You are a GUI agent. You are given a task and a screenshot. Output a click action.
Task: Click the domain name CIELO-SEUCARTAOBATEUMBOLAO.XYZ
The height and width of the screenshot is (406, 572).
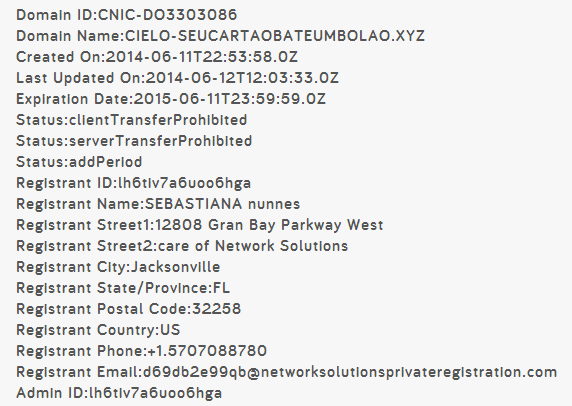click(275, 36)
